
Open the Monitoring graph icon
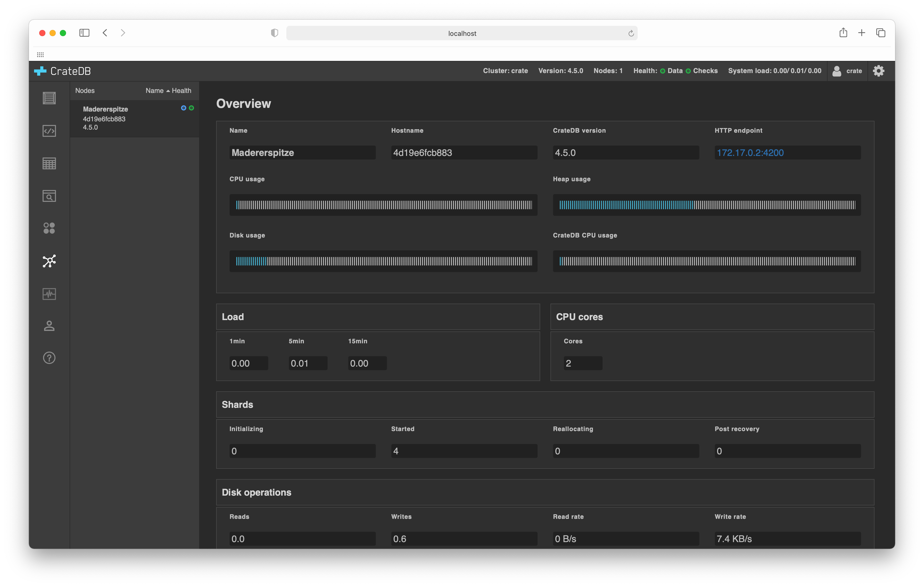[49, 294]
